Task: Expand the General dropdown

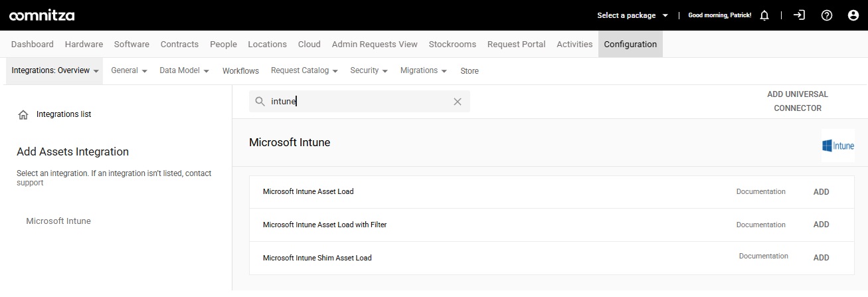Action: (129, 70)
